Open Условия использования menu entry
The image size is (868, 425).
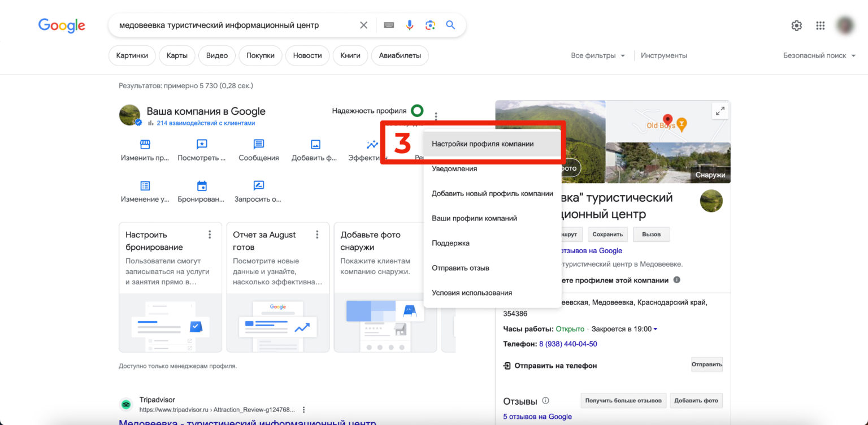tap(492, 293)
